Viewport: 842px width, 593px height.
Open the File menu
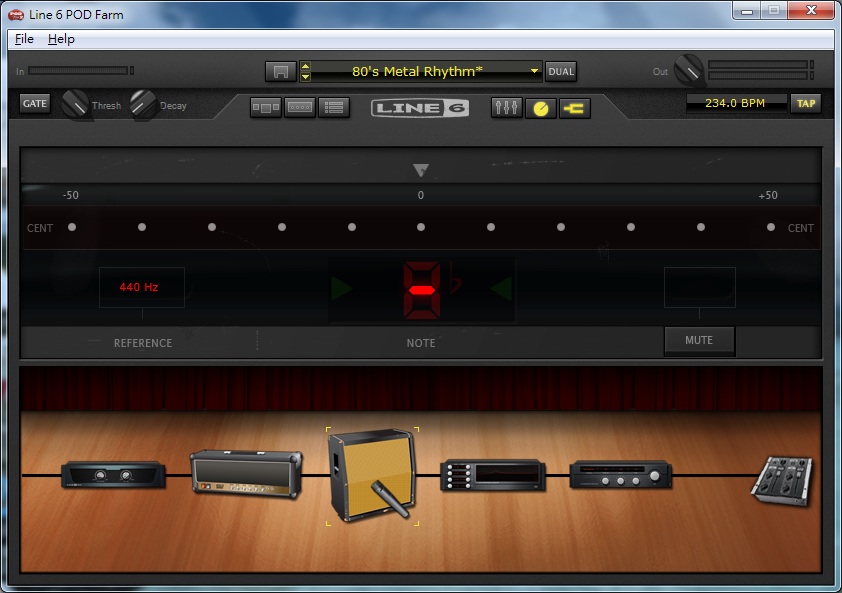(24, 39)
